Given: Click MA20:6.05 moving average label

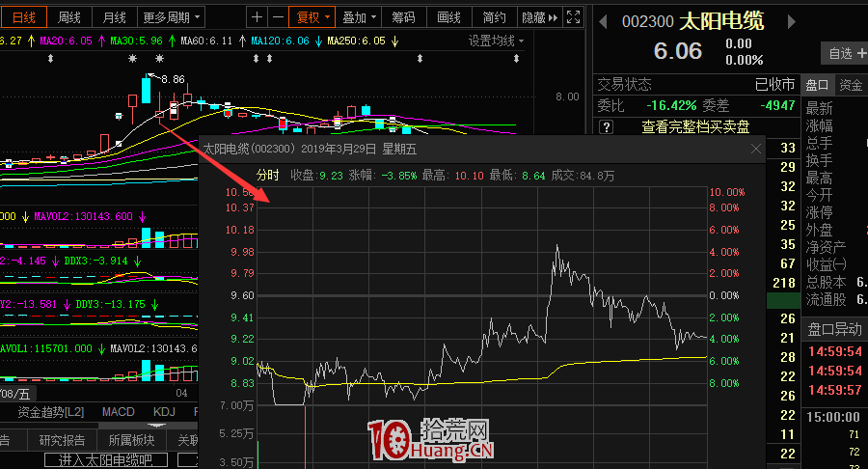Looking at the screenshot, I should point(66,41).
